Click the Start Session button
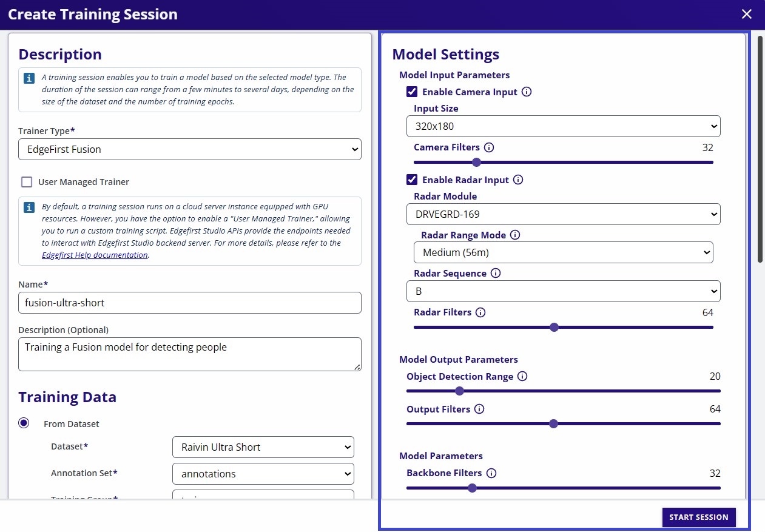765x532 pixels. coord(698,517)
